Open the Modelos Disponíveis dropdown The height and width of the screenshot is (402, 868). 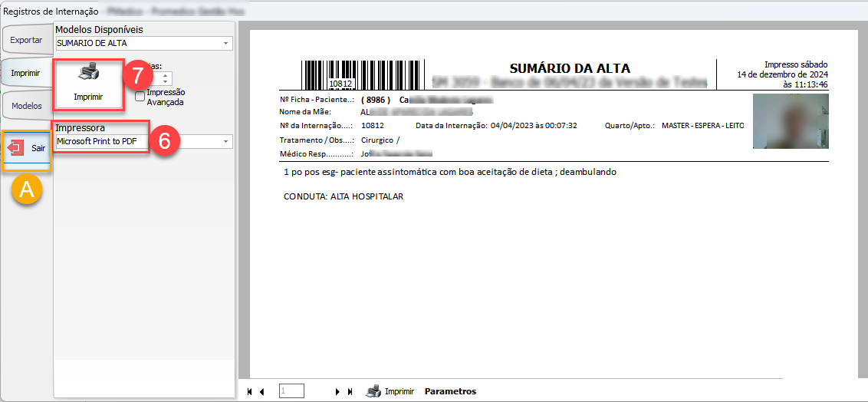[226, 43]
